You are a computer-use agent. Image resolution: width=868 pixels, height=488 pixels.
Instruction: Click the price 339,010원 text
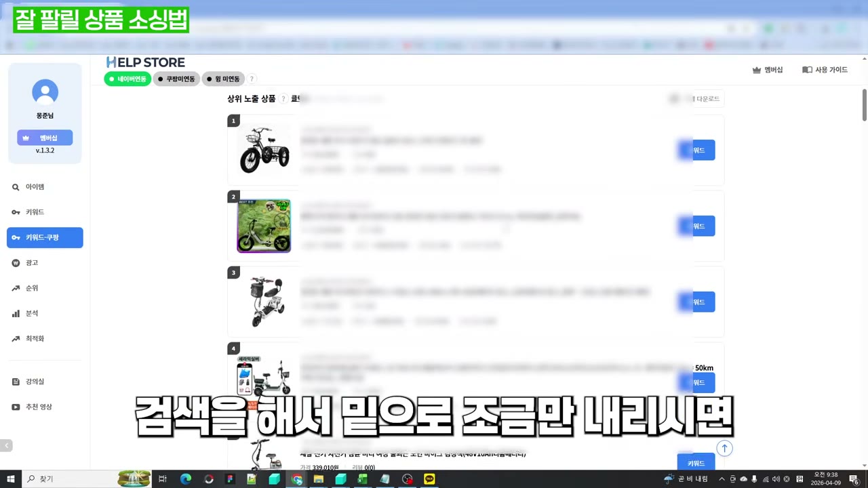325,468
